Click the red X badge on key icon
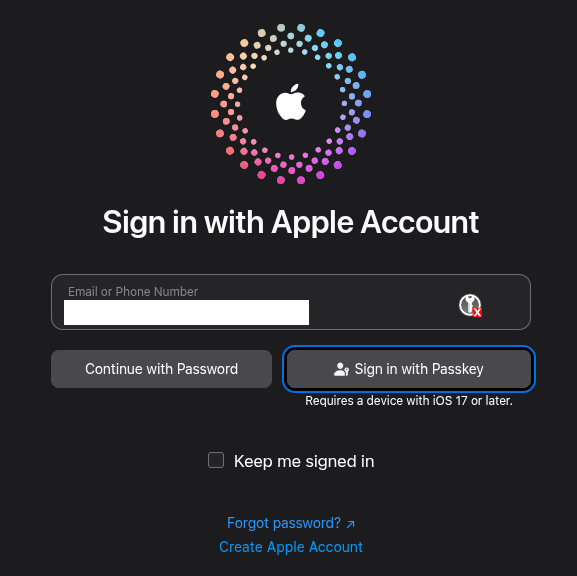577x576 pixels. pos(477,312)
